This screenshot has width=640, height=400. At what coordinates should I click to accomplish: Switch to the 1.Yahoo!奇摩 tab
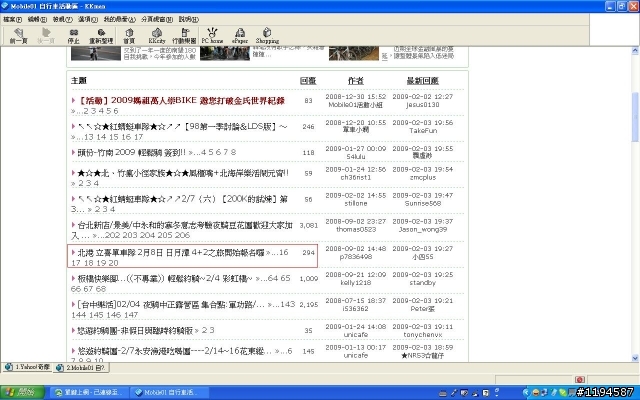pyautogui.click(x=27, y=367)
